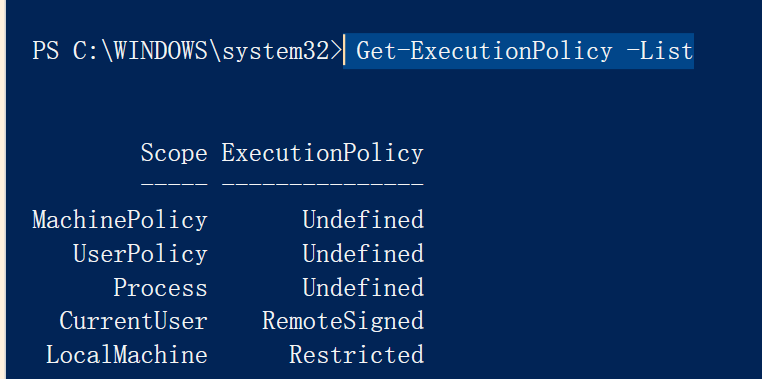Click the Scope column header
This screenshot has height=379, width=762.
point(174,154)
